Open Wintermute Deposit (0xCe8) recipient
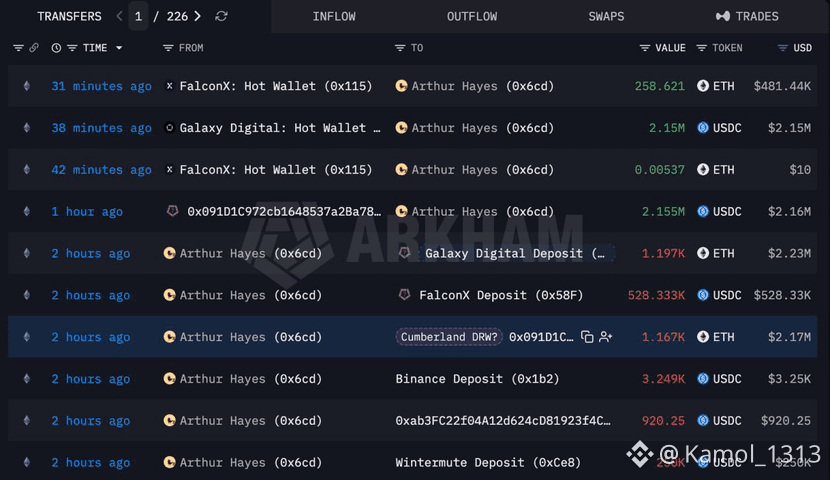The height and width of the screenshot is (480, 830). pyautogui.click(x=488, y=463)
